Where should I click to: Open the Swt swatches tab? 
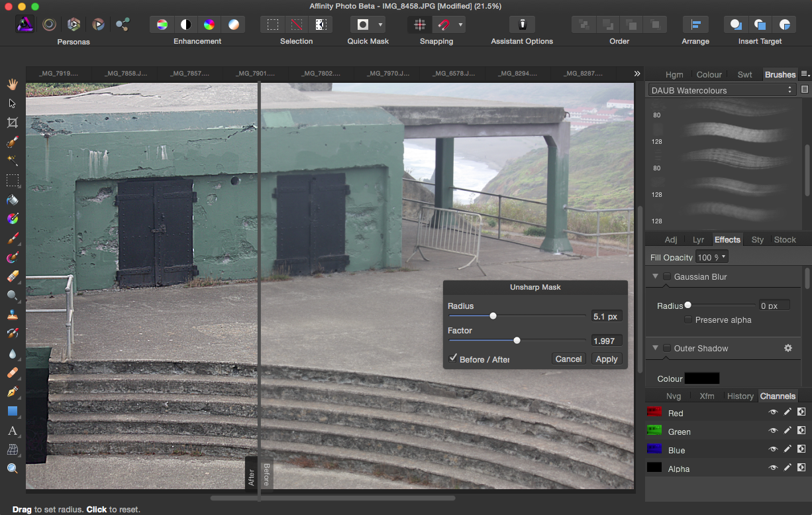[745, 74]
